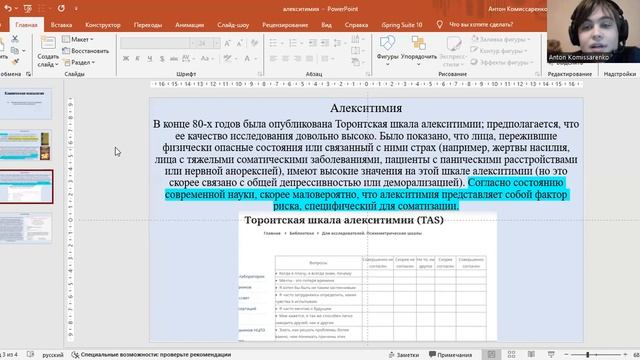The height and width of the screenshot is (360, 640).
Task: Select the fourth slide thumbnail
Action: (25, 228)
